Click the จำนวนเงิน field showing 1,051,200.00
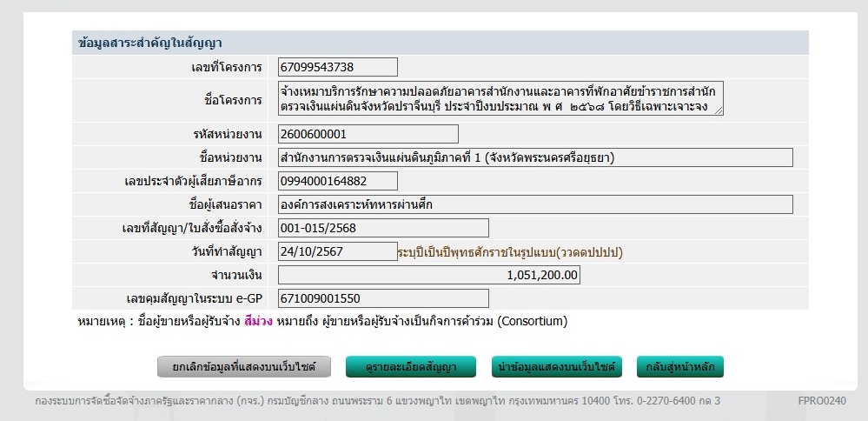The width and height of the screenshot is (868, 421). coord(428,275)
